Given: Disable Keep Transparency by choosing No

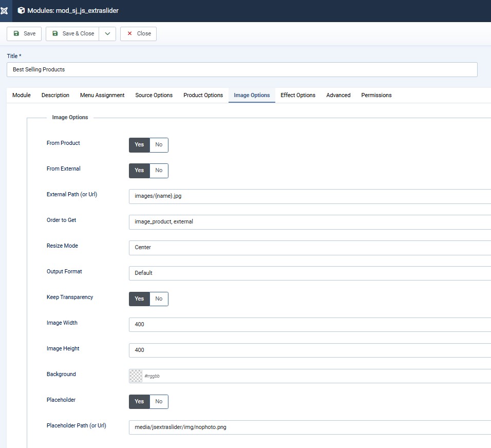Looking at the screenshot, I should [x=159, y=299].
